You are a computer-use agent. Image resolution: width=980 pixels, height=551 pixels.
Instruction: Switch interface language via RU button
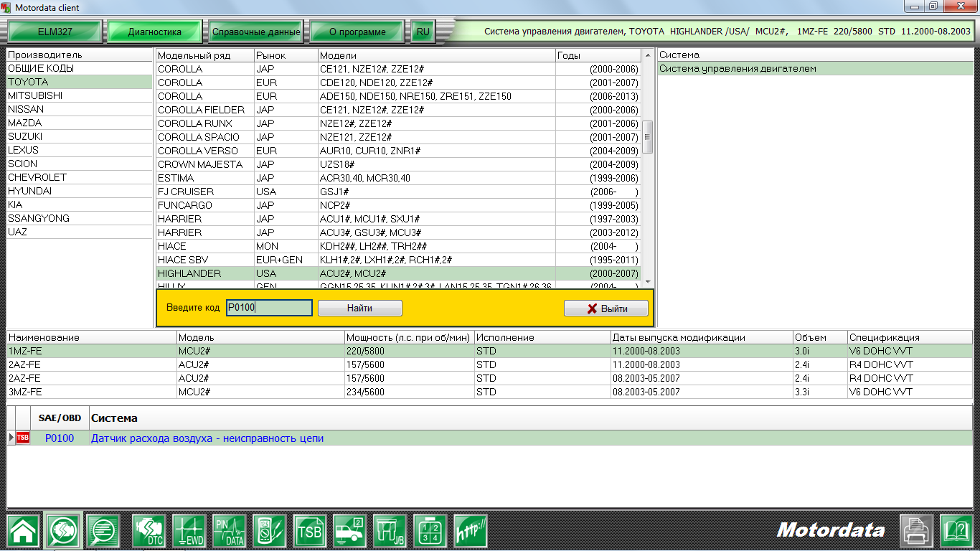click(423, 31)
